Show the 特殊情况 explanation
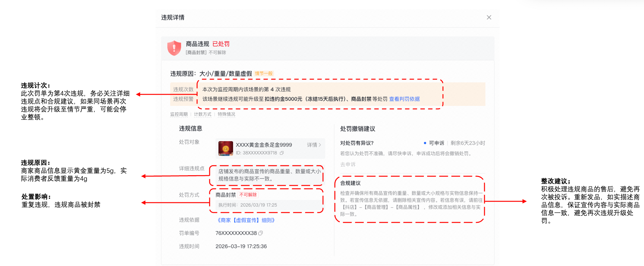 [x=226, y=115]
